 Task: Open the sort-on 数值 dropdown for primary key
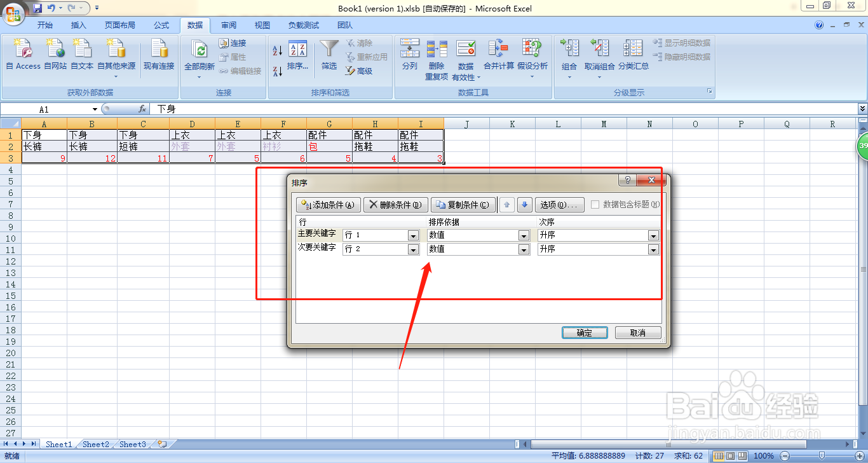(x=524, y=235)
